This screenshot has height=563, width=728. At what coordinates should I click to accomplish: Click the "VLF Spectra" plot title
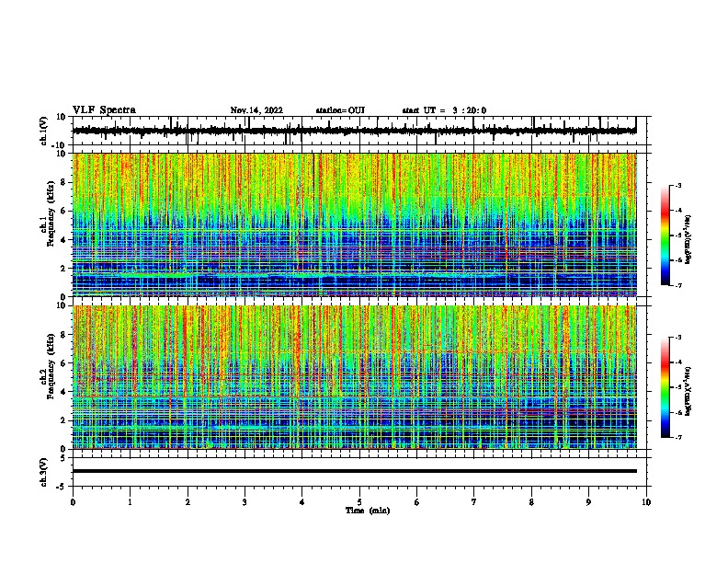tap(104, 110)
